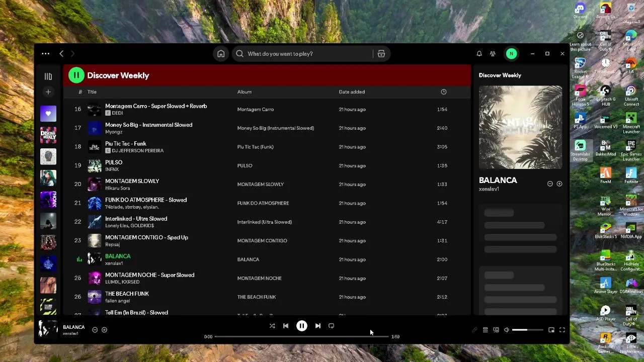Sort tracks by the Title column
The height and width of the screenshot is (362, 644).
92,92
